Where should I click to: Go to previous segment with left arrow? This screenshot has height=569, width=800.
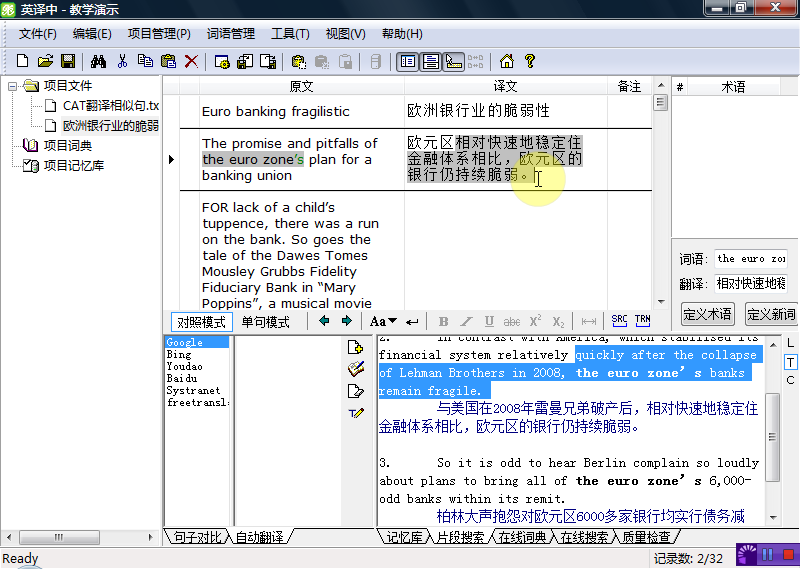click(323, 321)
